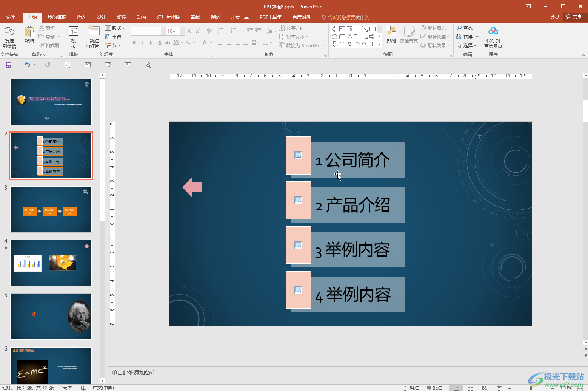588x391 pixels.
Task: Click Find 查找 magnifier
Action: (465, 28)
